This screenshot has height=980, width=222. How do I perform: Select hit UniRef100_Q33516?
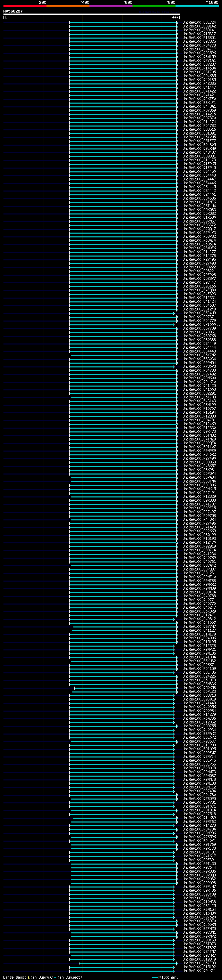[199, 129]
